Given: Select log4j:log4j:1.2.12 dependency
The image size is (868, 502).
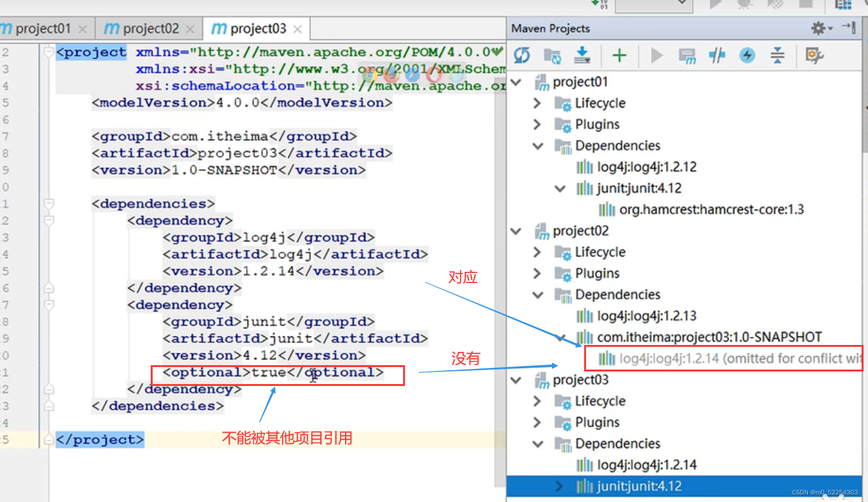Looking at the screenshot, I should [x=647, y=167].
